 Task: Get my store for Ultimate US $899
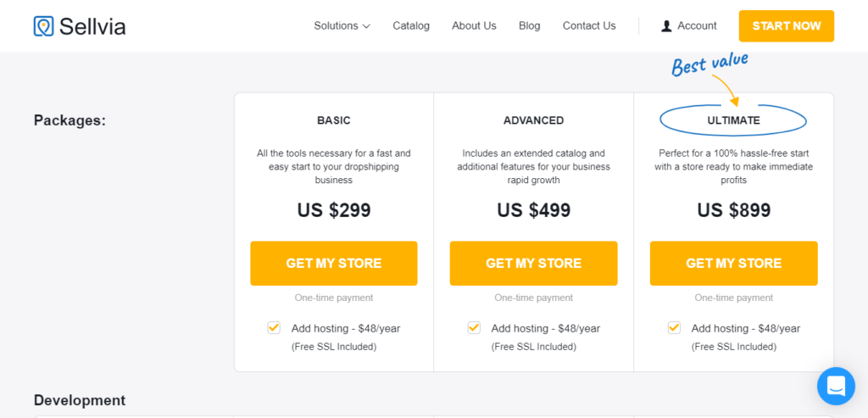(x=733, y=263)
